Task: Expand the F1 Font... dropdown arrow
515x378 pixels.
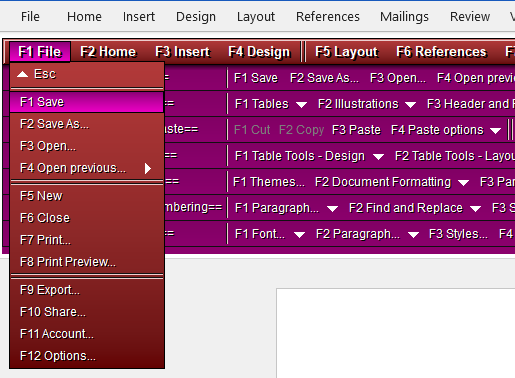Action: pyautogui.click(x=299, y=235)
